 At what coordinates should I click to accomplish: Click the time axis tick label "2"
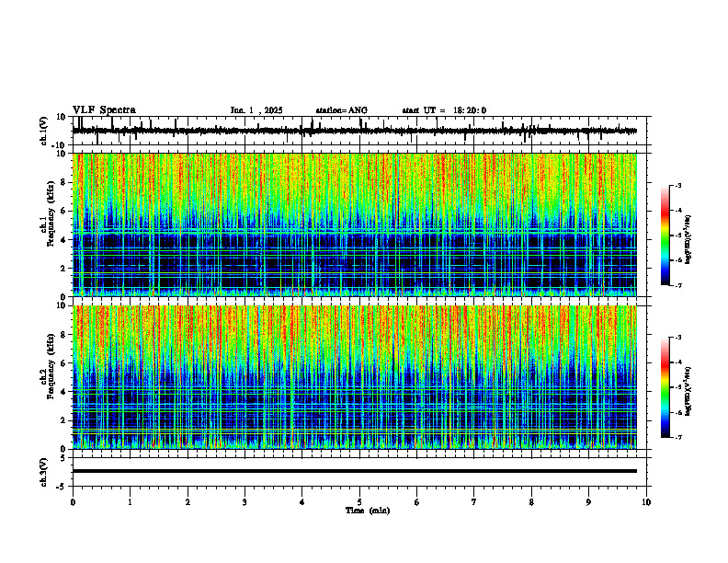pos(188,502)
